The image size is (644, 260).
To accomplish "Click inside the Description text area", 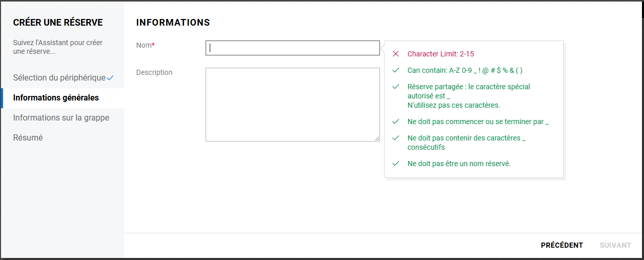I will [x=292, y=104].
